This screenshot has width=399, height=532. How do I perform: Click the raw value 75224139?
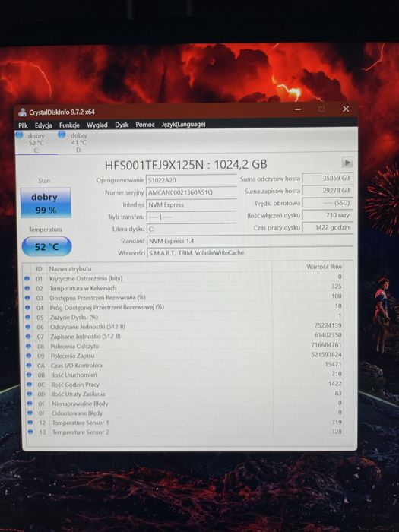click(328, 325)
